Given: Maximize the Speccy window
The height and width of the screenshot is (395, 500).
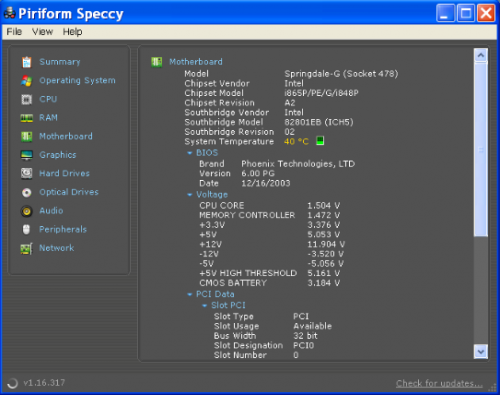Looking at the screenshot, I should tap(466, 13).
